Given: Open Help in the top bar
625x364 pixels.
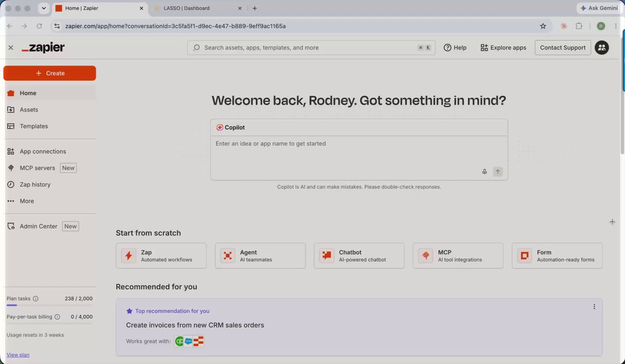Looking at the screenshot, I should tap(455, 48).
